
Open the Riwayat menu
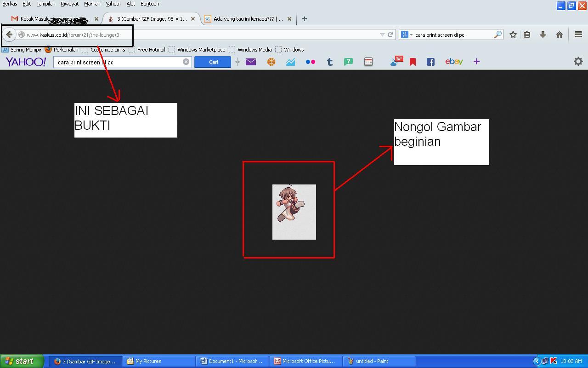70,4
